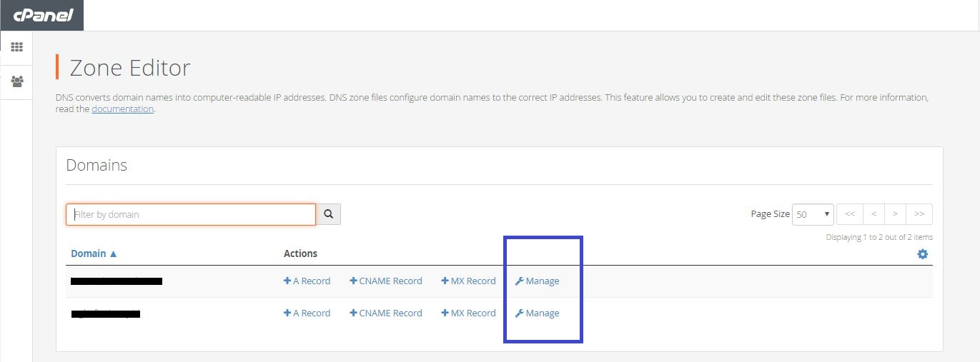Click Manage for the second domain
Viewport: 980px width, 362px height.
[538, 313]
